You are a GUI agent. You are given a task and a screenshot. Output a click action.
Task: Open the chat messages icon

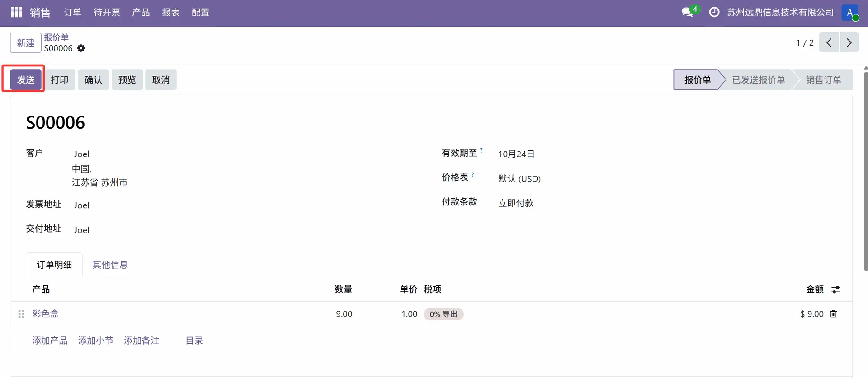pos(688,12)
